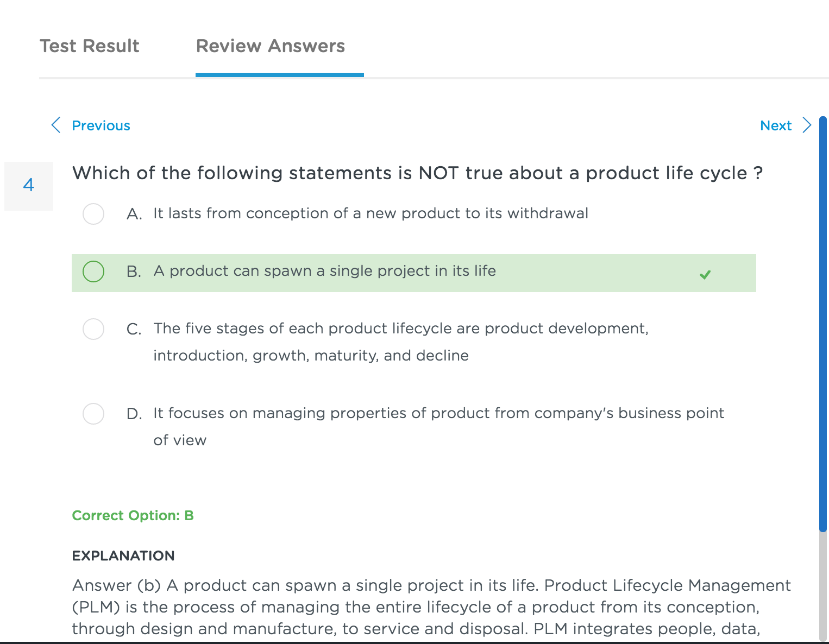This screenshot has height=644, width=829.
Task: Click highlighted answer about single project
Action: tap(414, 273)
